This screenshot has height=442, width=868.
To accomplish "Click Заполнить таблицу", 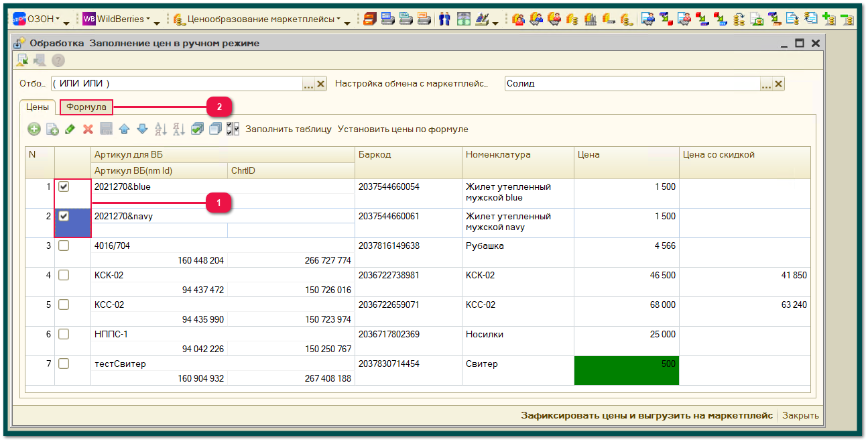I will click(x=288, y=129).
